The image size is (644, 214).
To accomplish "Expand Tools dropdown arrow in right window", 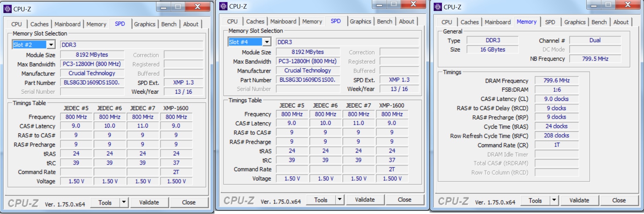I will [554, 200].
